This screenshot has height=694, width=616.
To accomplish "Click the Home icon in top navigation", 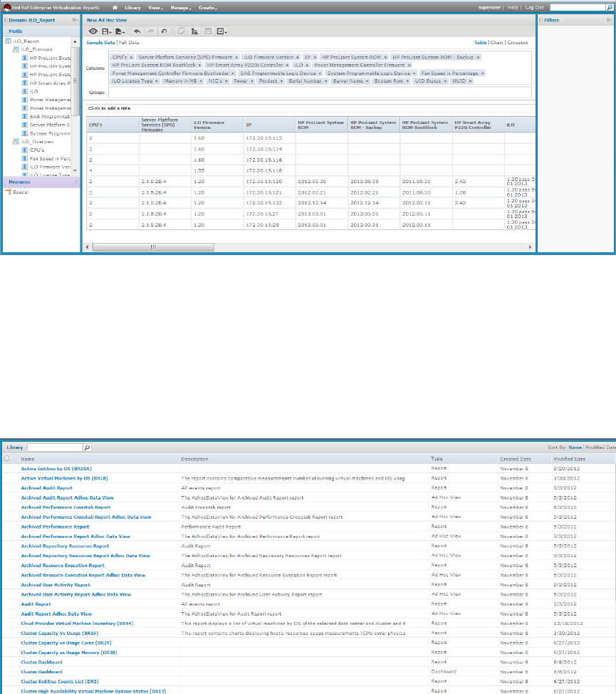I will click(x=115, y=8).
